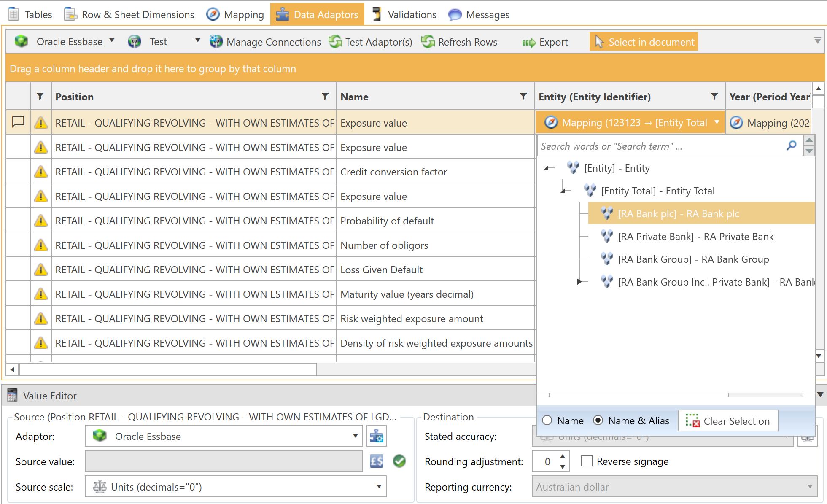Image resolution: width=827 pixels, height=504 pixels.
Task: Select the Name radio button
Action: click(x=547, y=420)
